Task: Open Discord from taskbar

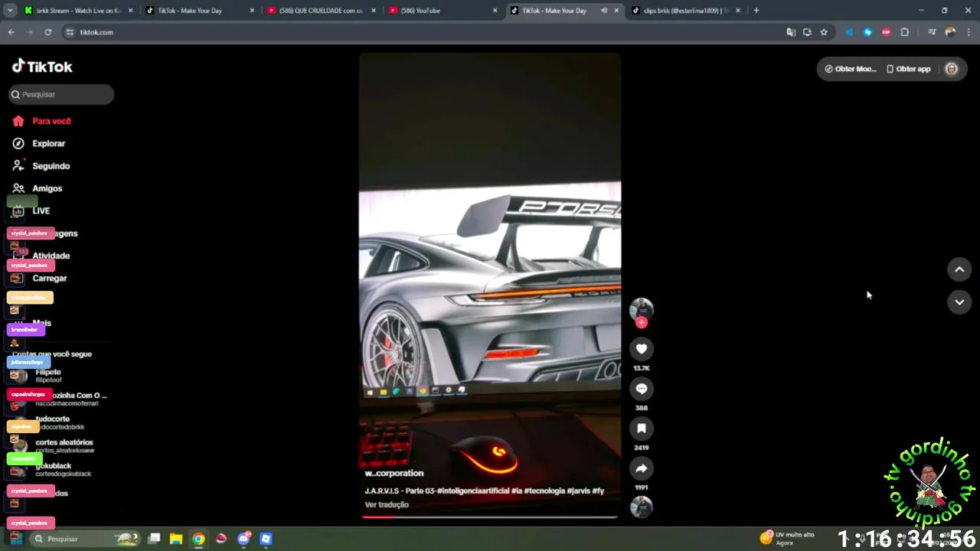Action: tap(244, 539)
